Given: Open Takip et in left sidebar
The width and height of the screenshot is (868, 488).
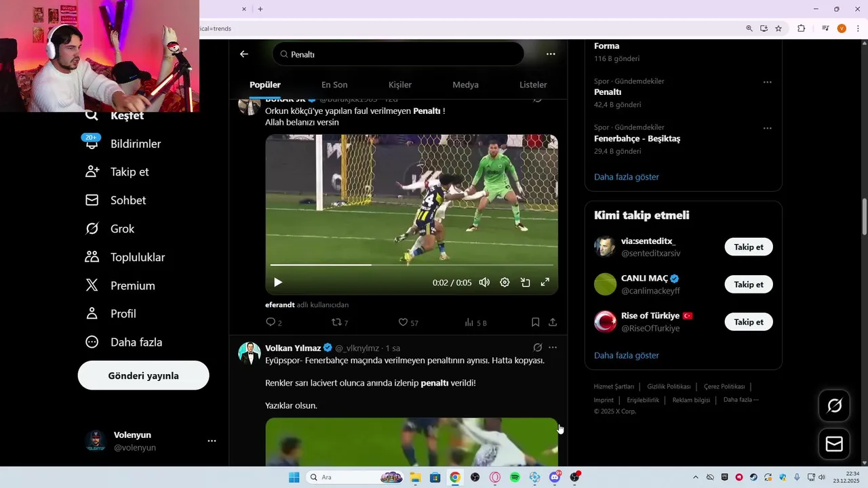Looking at the screenshot, I should click(x=117, y=172).
